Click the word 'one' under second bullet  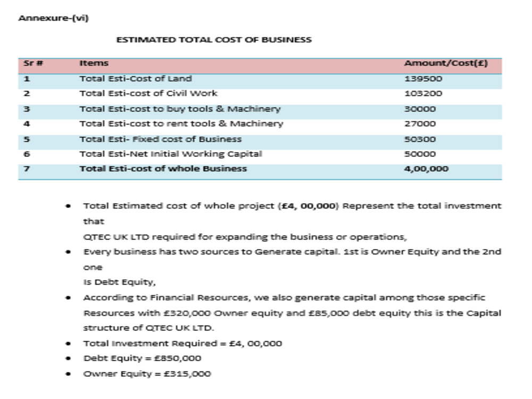93,268
